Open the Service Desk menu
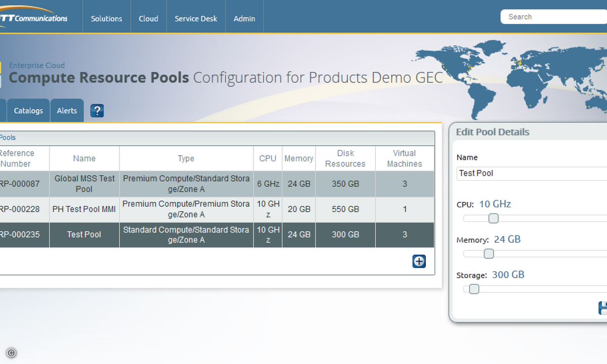This screenshot has width=607, height=364. pos(196,19)
